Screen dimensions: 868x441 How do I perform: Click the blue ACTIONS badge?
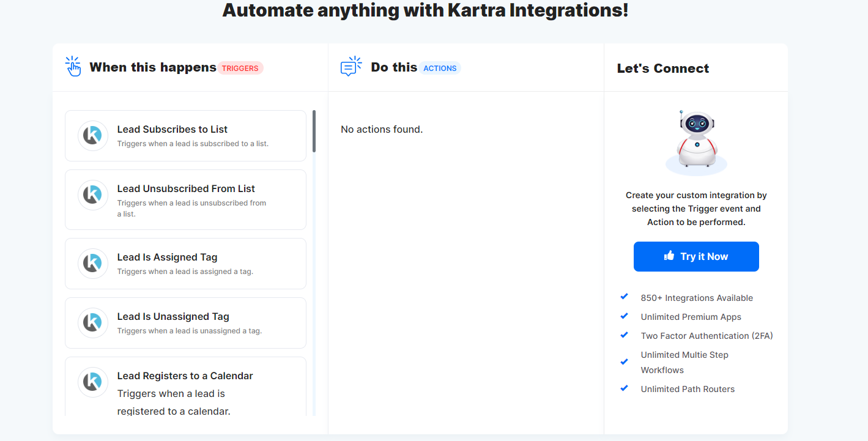point(440,68)
